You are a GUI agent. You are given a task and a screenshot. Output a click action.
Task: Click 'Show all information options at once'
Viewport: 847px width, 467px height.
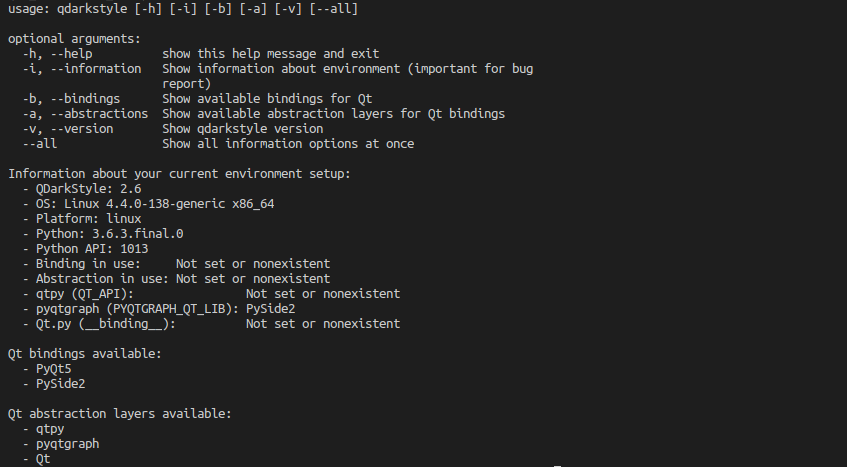288,144
